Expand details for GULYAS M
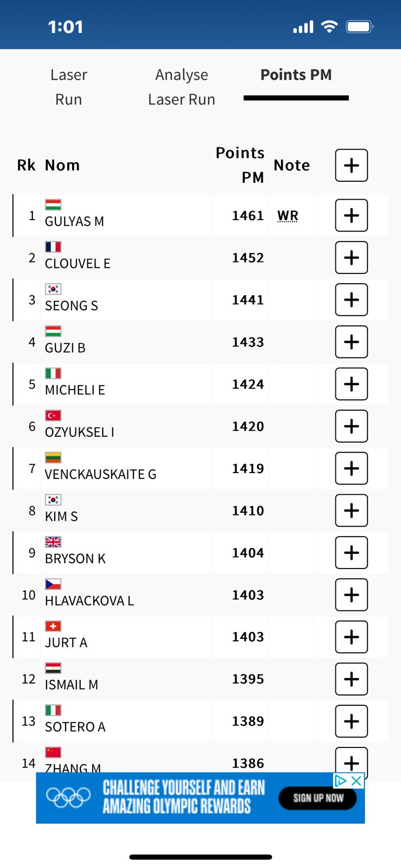The width and height of the screenshot is (401, 868). click(351, 215)
